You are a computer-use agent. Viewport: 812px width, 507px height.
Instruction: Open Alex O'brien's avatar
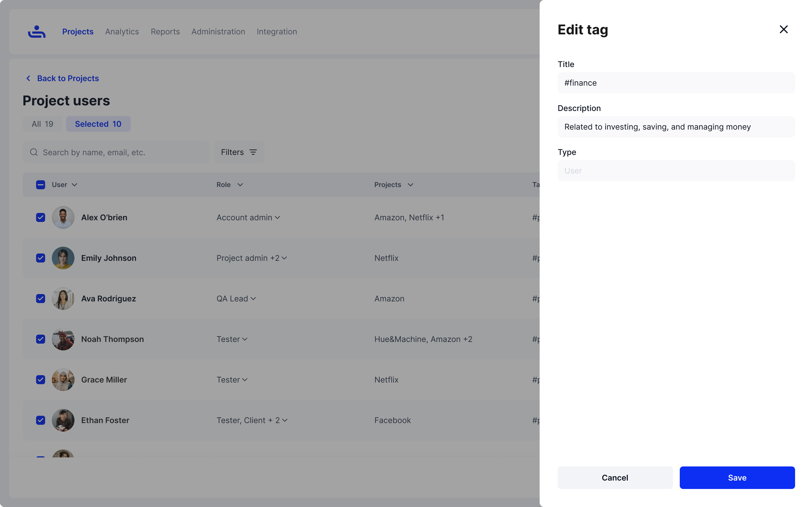(63, 217)
